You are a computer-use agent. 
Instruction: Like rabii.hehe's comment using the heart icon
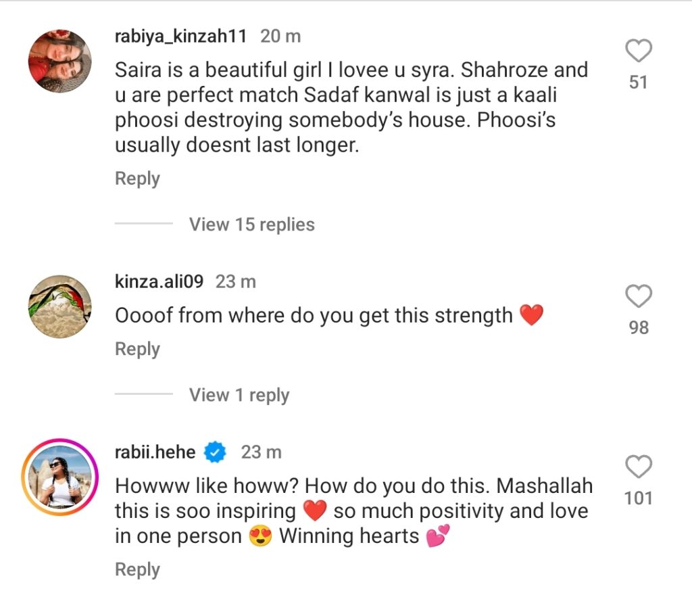[639, 467]
